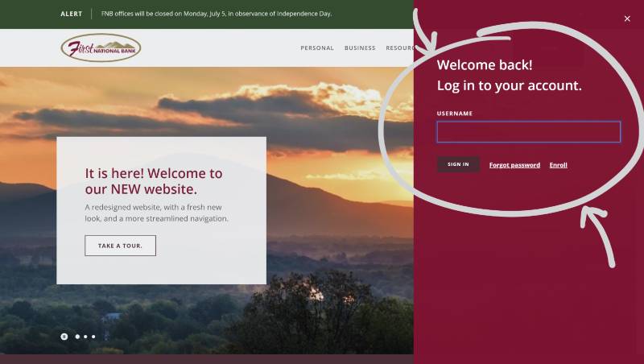Screen dimensions: 644x364
Task: Go to the second carousel slide dot
Action: (77, 337)
